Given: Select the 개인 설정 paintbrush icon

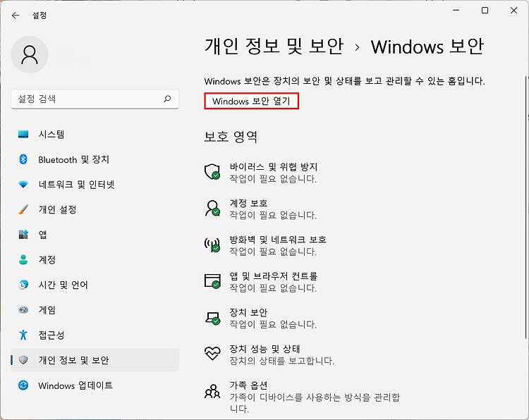Looking at the screenshot, I should tap(23, 209).
